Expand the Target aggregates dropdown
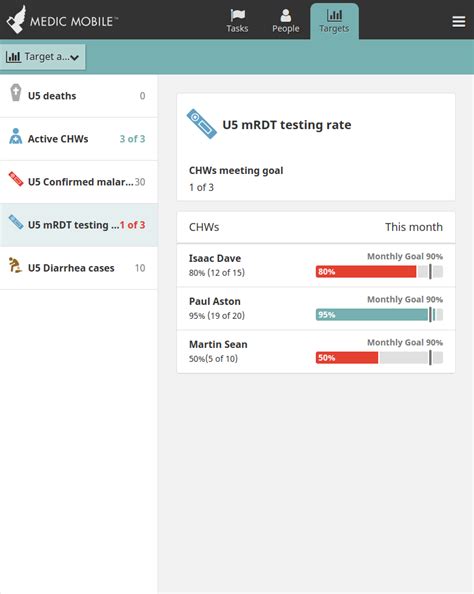Image resolution: width=474 pixels, height=594 pixels. 42,57
